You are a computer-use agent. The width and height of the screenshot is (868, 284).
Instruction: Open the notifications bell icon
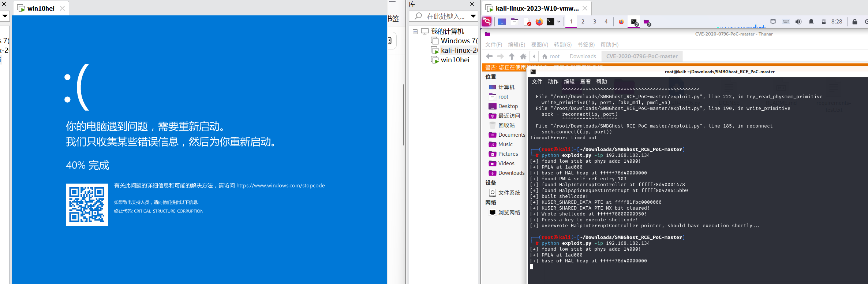(811, 22)
